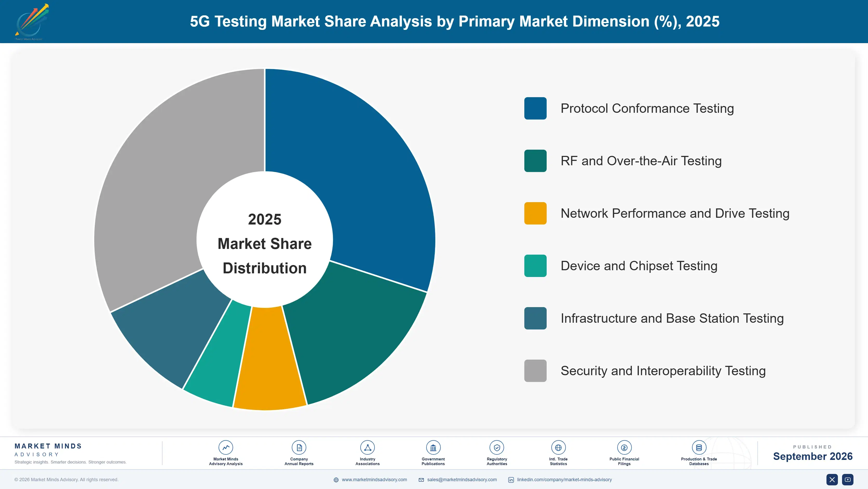868x489 pixels.
Task: Select the Production & Trade Databases icon
Action: (x=699, y=447)
